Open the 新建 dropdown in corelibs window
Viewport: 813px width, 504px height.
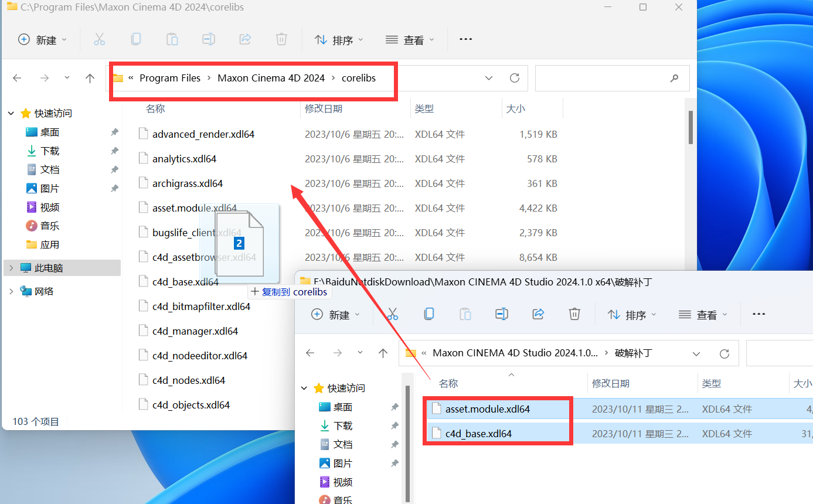[43, 40]
